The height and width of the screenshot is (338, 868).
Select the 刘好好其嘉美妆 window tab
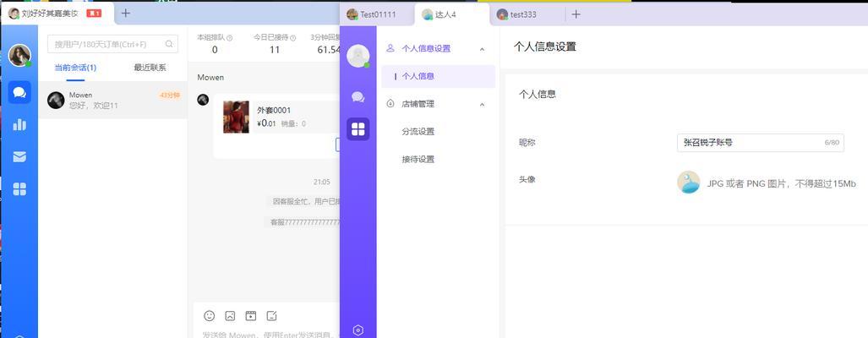[57, 14]
